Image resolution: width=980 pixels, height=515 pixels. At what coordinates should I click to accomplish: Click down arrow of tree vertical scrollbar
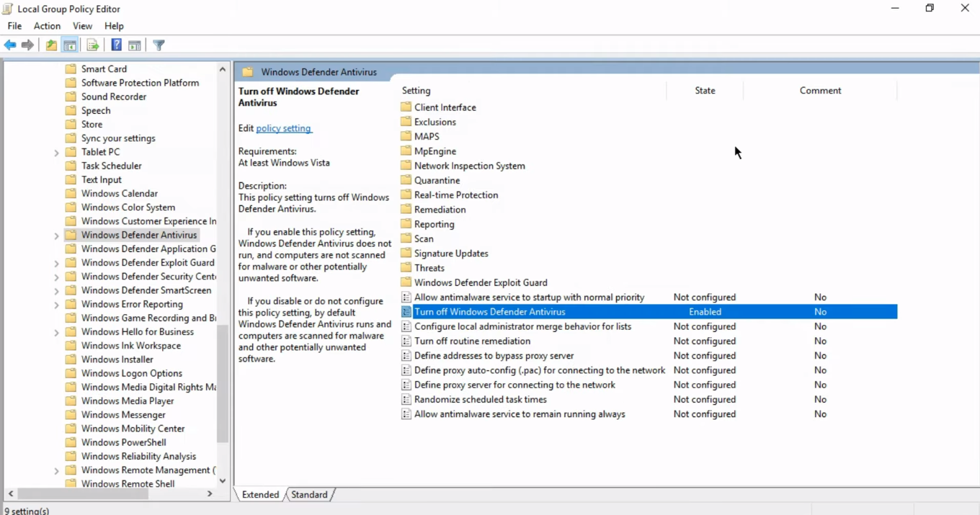222,480
